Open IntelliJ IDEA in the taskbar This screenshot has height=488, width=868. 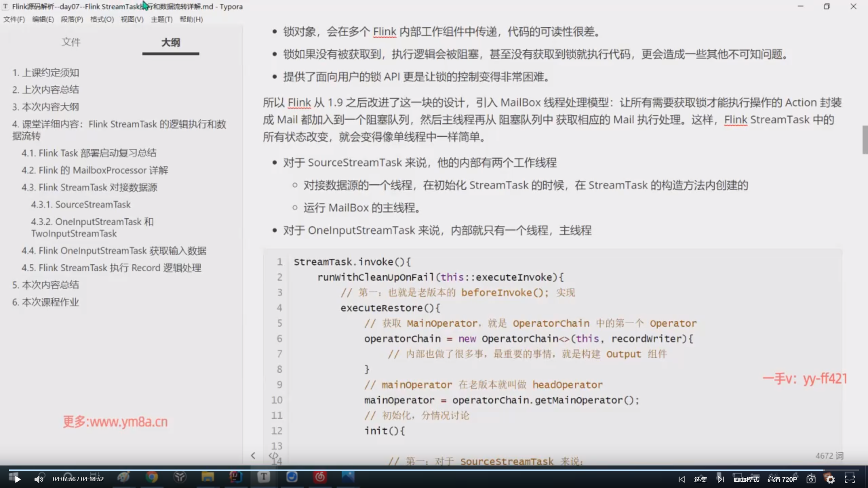236,477
